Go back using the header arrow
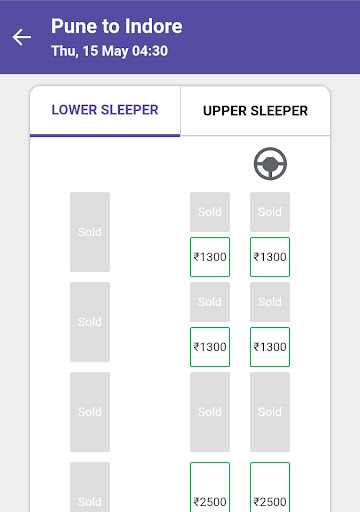 point(22,37)
